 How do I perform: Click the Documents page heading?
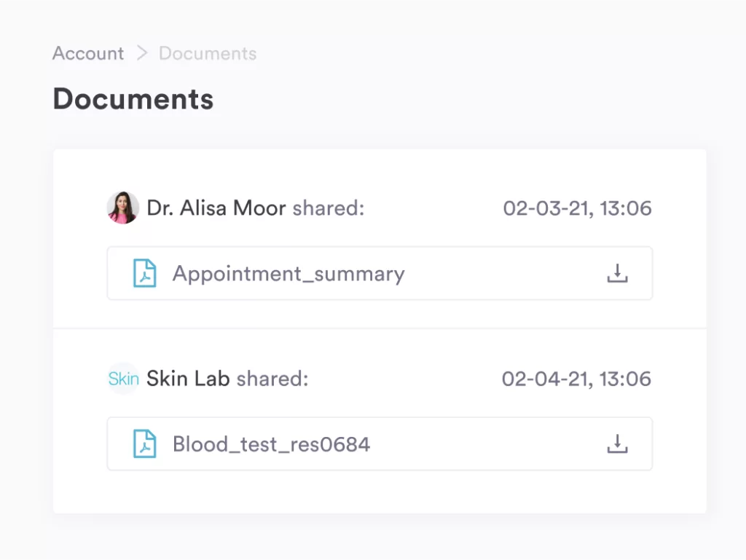click(133, 99)
